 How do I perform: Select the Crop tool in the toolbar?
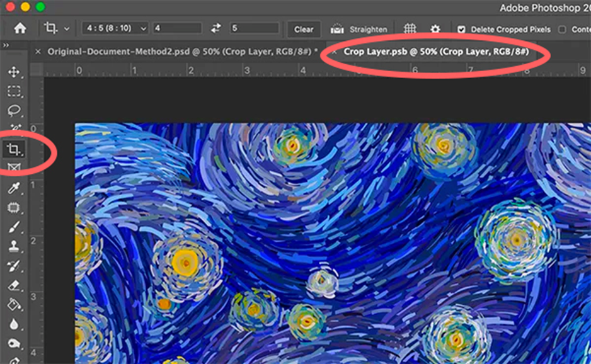click(14, 150)
